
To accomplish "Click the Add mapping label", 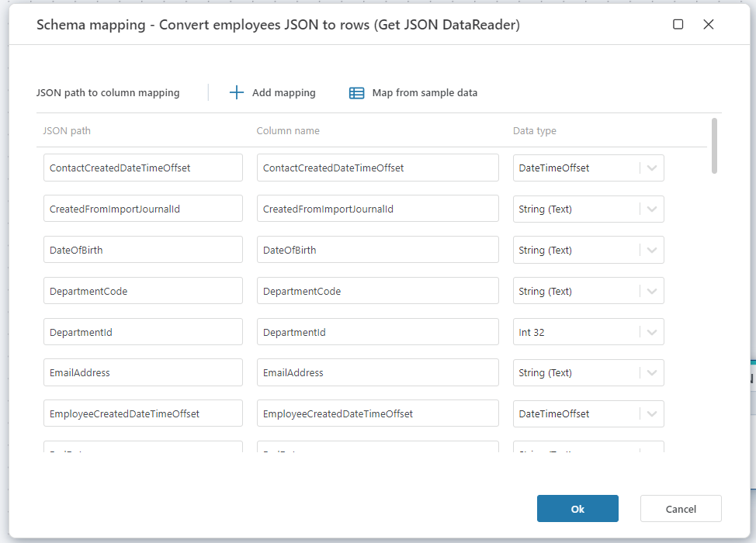I will pyautogui.click(x=283, y=93).
